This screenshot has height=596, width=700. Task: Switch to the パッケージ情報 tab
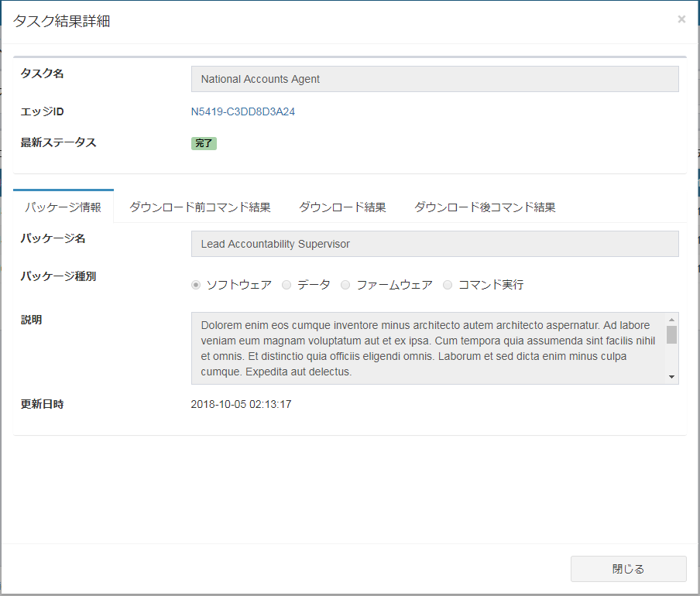pos(63,207)
